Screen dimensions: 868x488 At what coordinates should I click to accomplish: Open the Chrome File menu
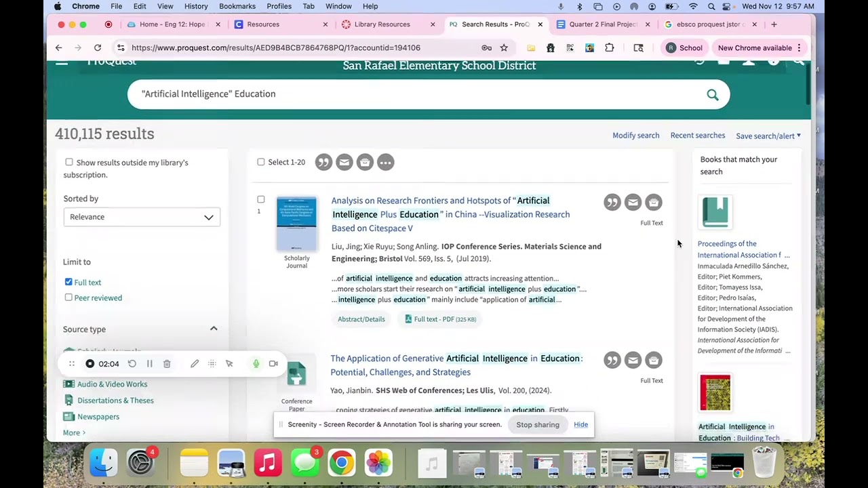pyautogui.click(x=117, y=6)
